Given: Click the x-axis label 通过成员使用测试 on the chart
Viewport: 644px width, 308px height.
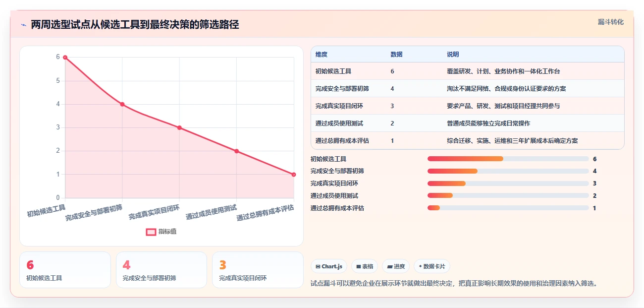Looking at the screenshot, I should tap(212, 212).
